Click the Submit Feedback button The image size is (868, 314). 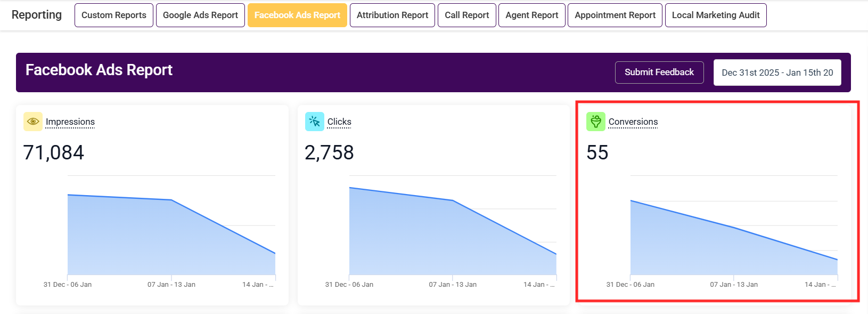point(659,73)
